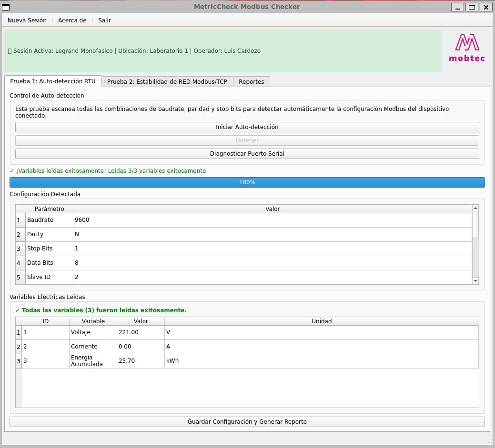
Task: Open the Nueva Sesión menu
Action: (x=27, y=20)
